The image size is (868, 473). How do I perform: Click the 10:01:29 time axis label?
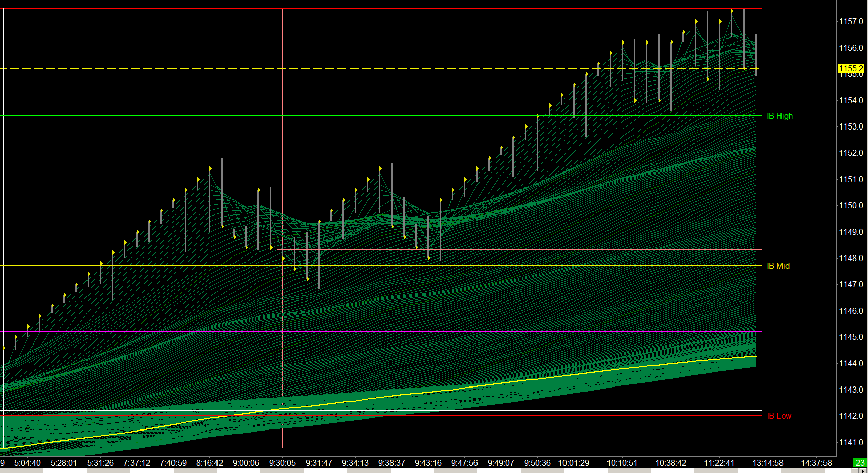pos(574,463)
